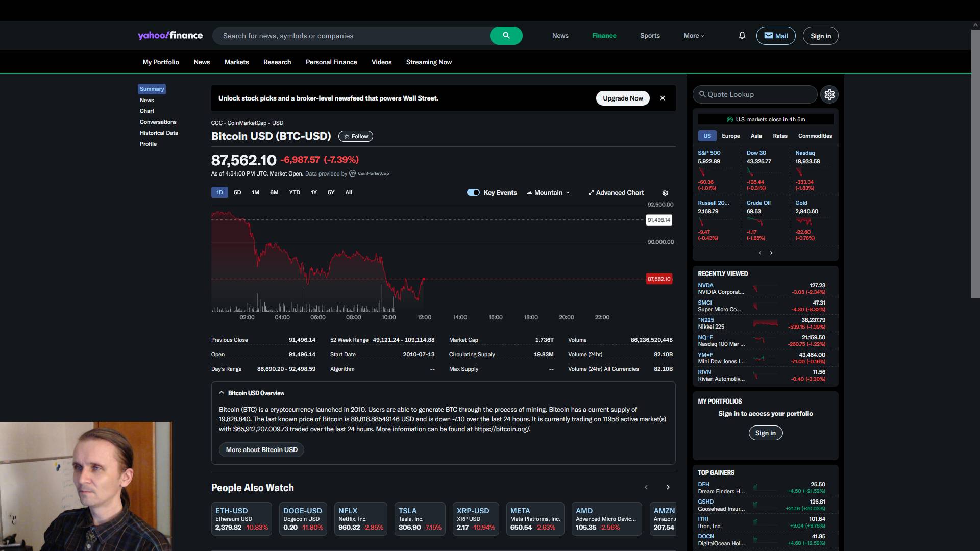Image resolution: width=980 pixels, height=551 pixels.
Task: Click the Mail envelope button
Action: [x=775, y=36]
